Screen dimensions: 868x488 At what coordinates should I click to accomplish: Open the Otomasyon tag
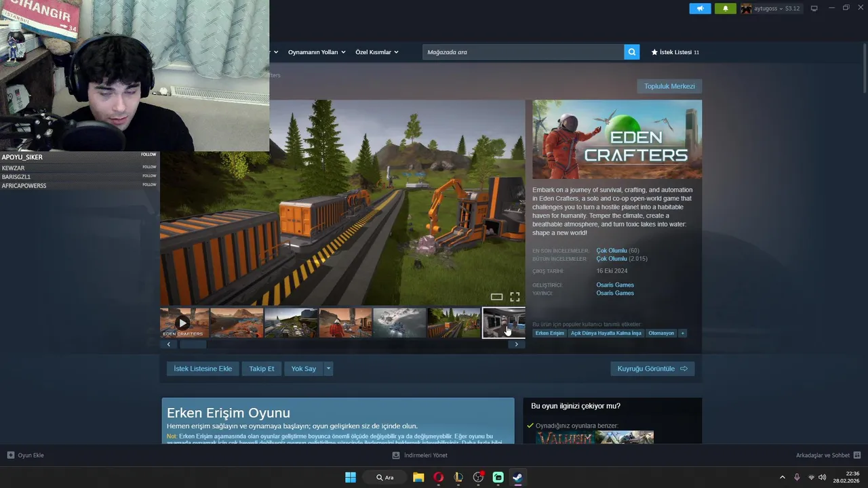point(661,333)
